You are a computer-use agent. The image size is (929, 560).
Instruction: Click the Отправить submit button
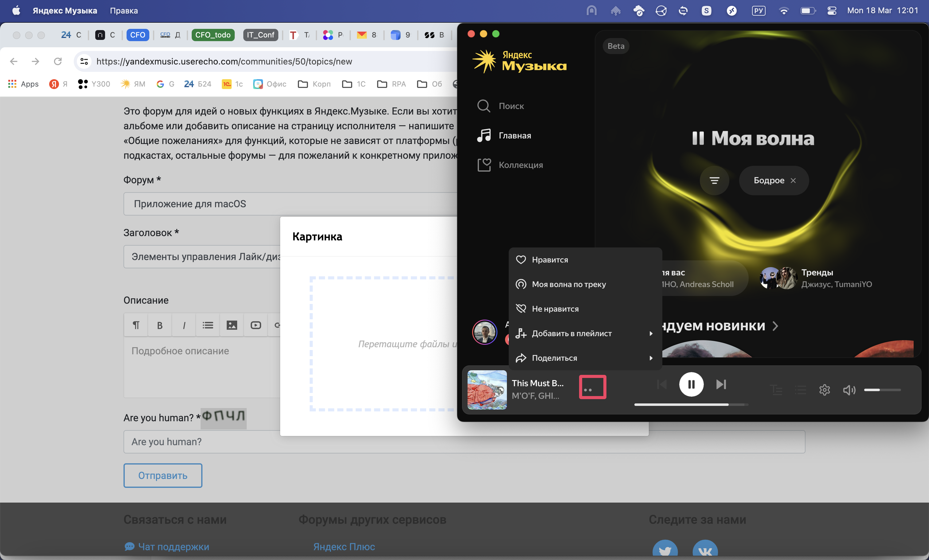click(163, 475)
